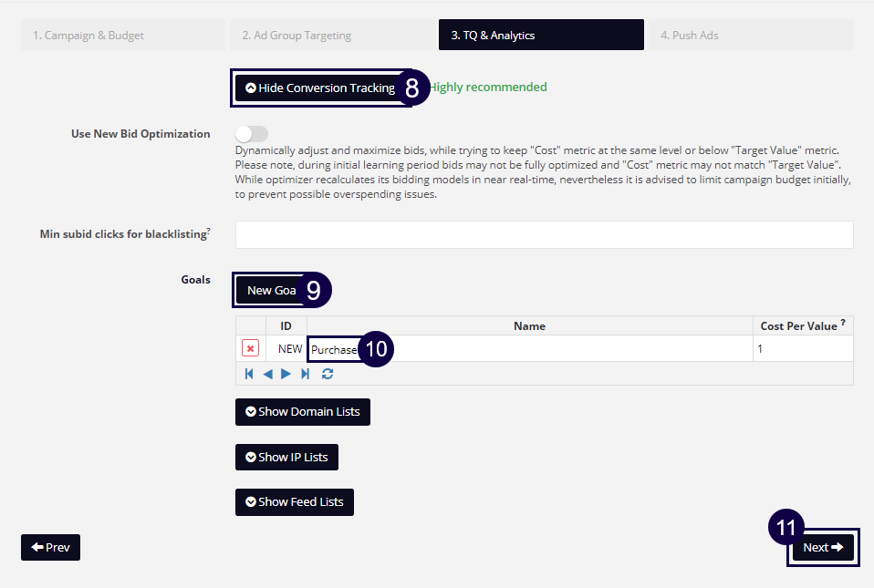Switch to Ad Group Targeting step
874x588 pixels.
332,34
